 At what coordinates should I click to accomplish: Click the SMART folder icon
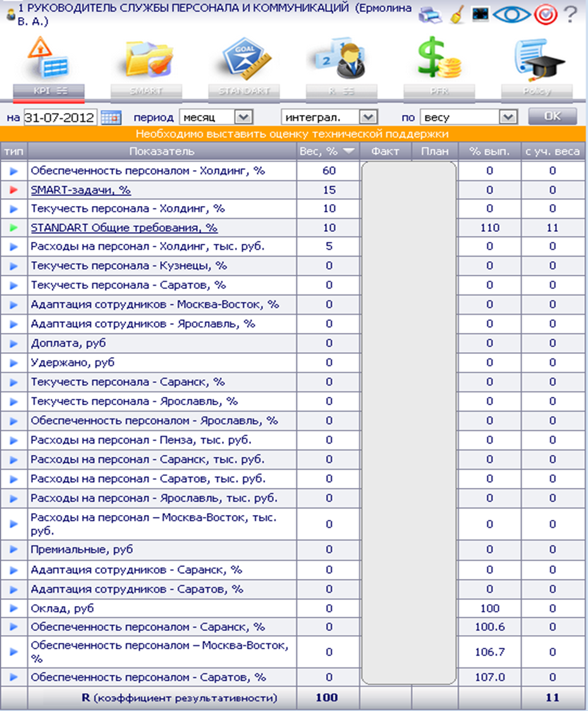[147, 59]
